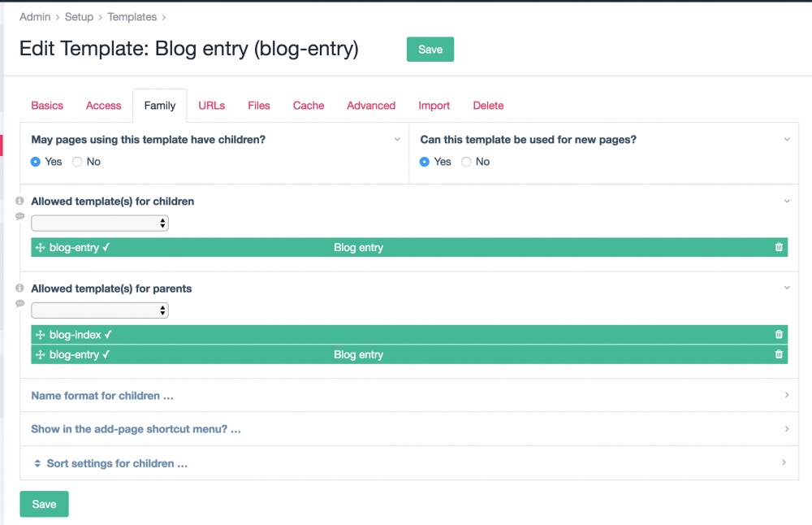
Task: Click trash icon on blog-entry parent row
Action: point(779,354)
